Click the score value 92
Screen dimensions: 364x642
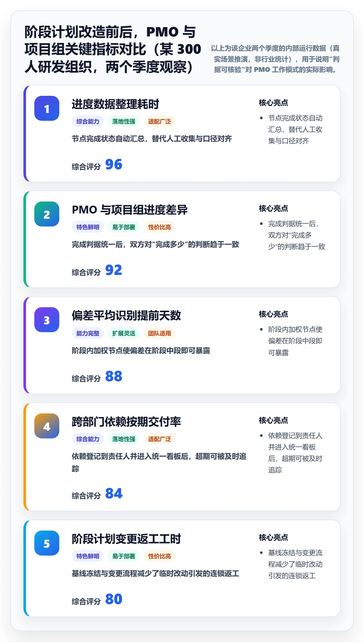click(x=114, y=270)
